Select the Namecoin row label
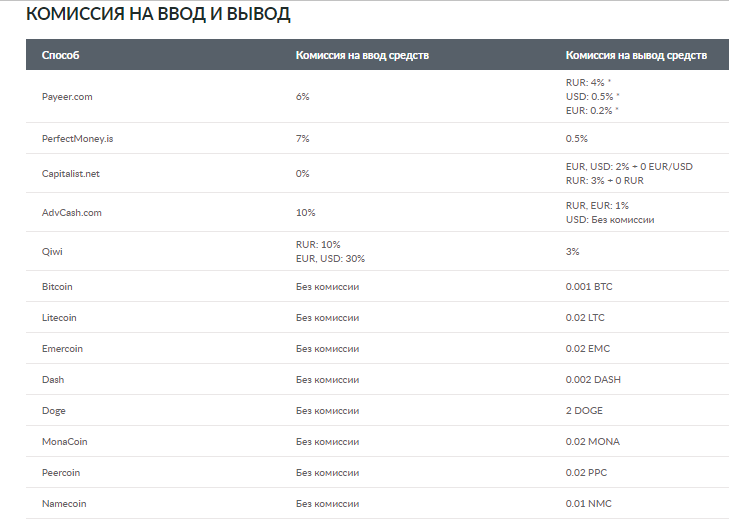The image size is (729, 519). pos(64,503)
